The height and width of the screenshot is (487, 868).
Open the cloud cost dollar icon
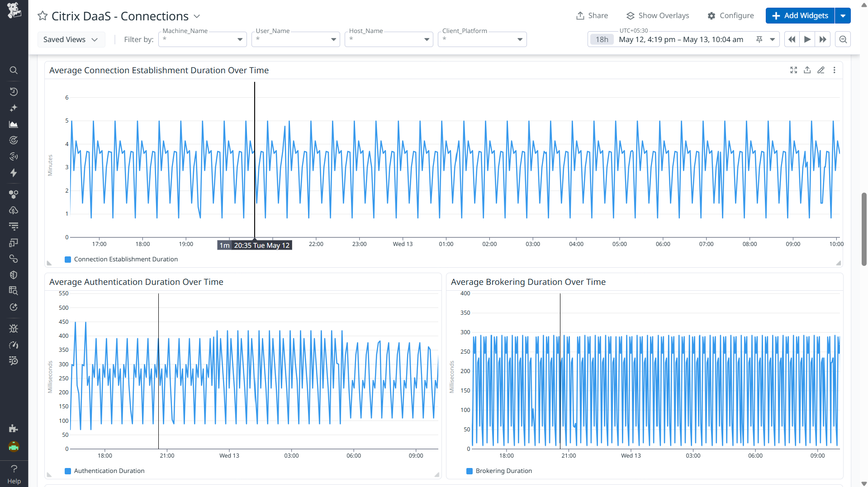point(14,210)
